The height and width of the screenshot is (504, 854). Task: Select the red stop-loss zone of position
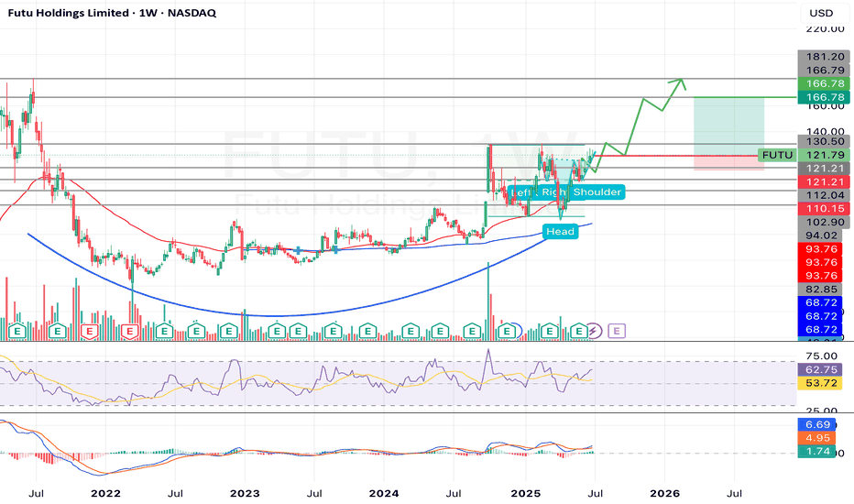pos(728,163)
